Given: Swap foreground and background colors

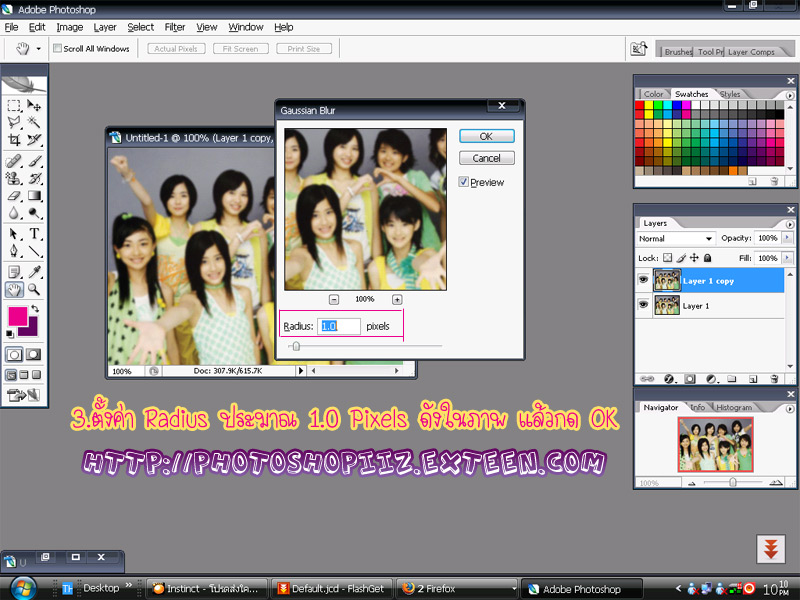Looking at the screenshot, I should tap(35, 308).
